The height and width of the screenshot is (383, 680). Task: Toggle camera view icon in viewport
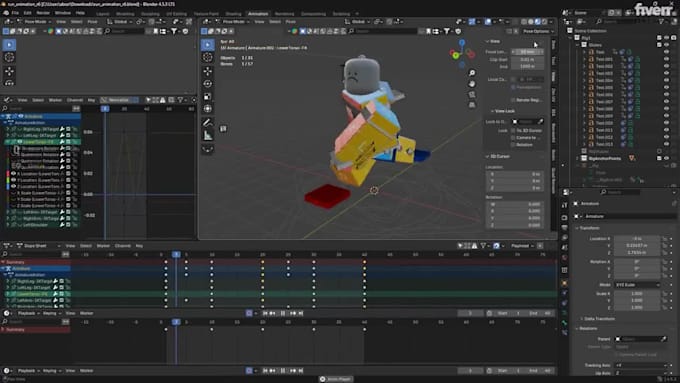(x=472, y=94)
